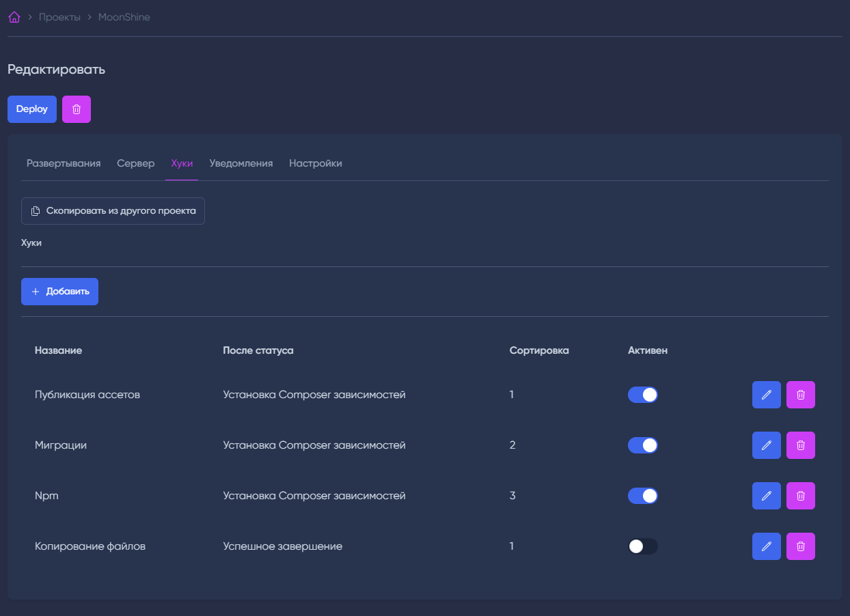The image size is (850, 616).
Task: Delete the Npm hook
Action: tap(801, 496)
